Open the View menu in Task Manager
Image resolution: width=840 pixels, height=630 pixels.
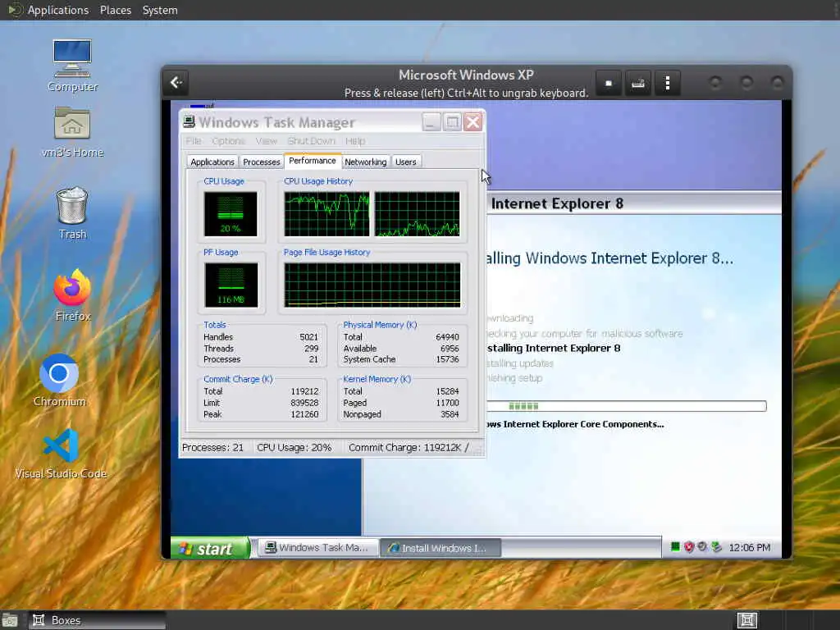click(267, 141)
